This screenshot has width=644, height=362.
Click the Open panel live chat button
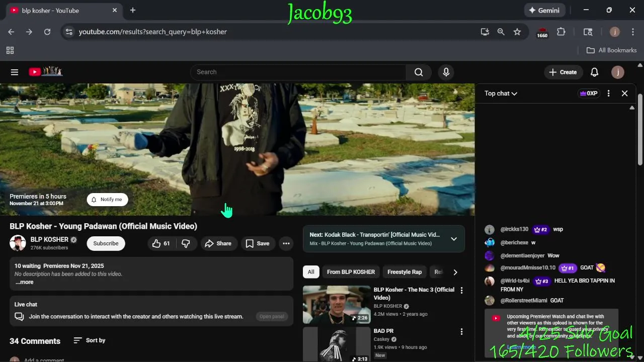pyautogui.click(x=272, y=317)
